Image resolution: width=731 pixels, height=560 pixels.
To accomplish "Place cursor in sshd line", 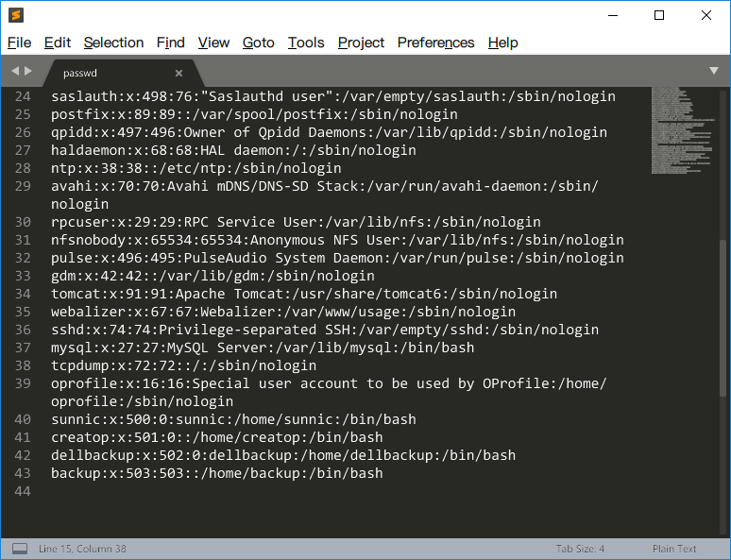I will coord(325,330).
